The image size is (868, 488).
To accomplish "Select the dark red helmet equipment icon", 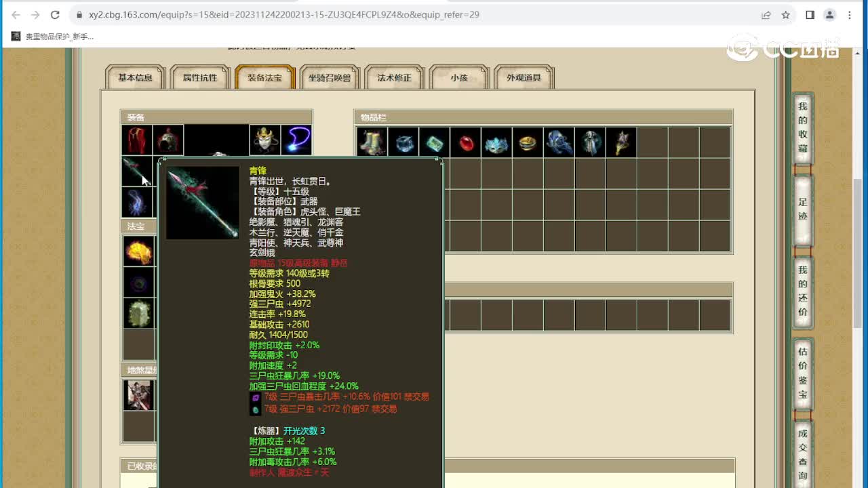I will (168, 140).
